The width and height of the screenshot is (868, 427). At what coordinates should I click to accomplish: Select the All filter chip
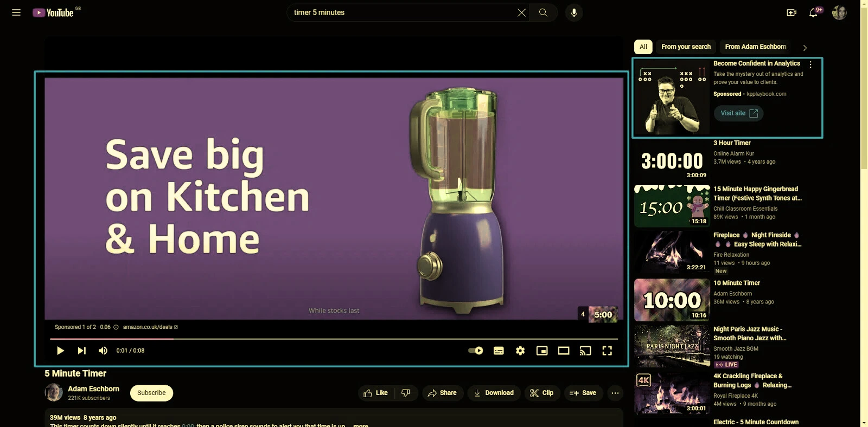(x=643, y=47)
